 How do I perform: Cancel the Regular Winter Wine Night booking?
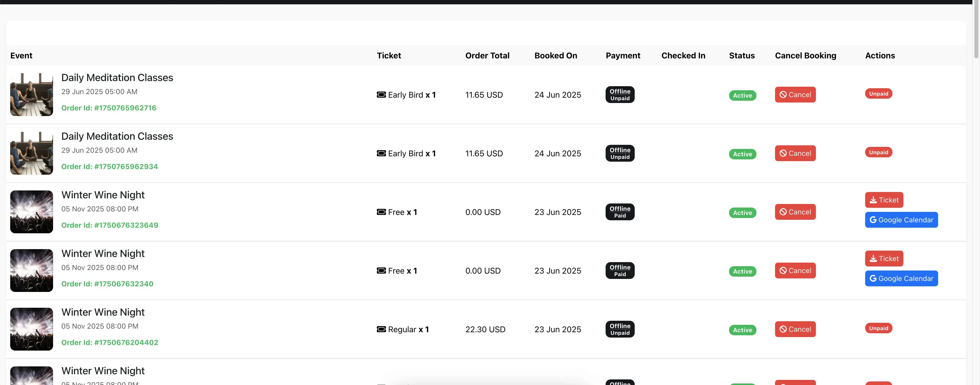[795, 329]
